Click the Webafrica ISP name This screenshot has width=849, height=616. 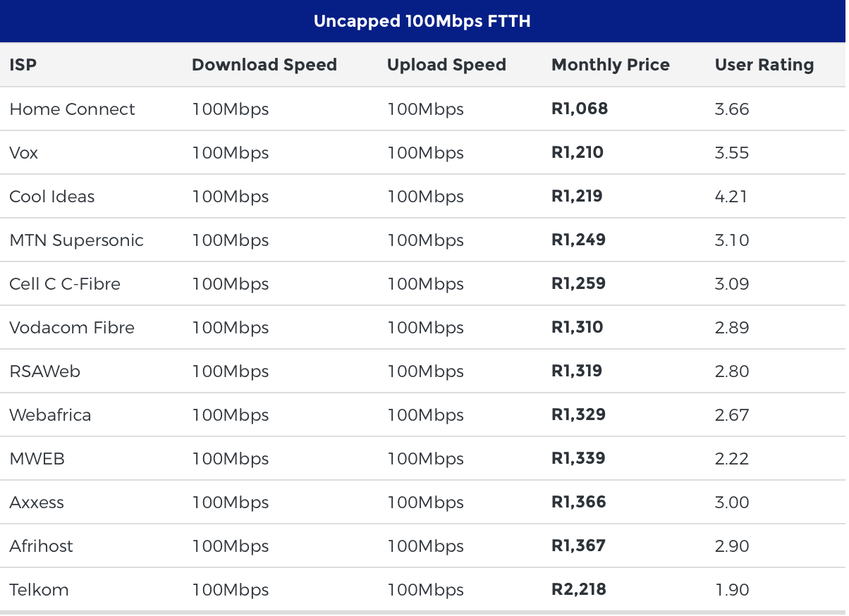[x=50, y=415]
